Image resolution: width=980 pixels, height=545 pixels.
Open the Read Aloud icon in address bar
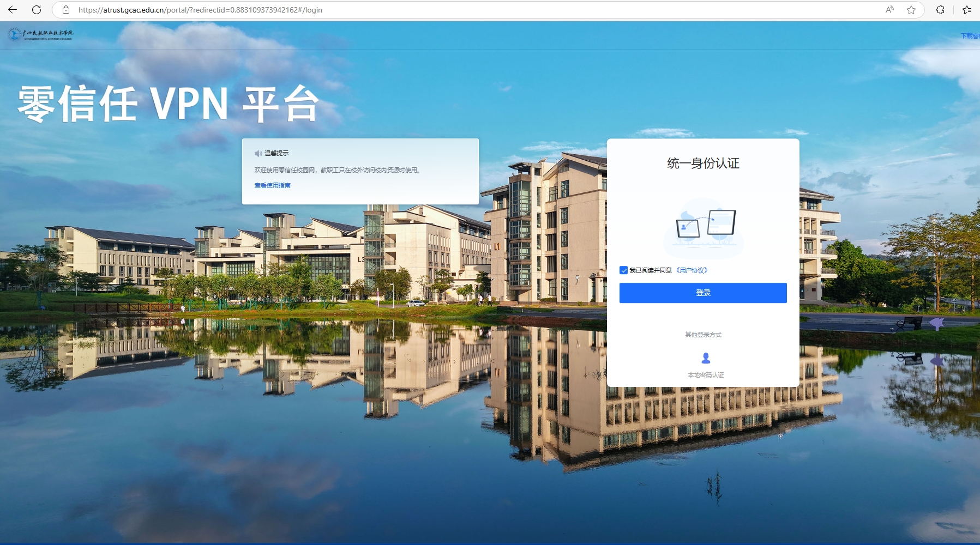(x=889, y=9)
